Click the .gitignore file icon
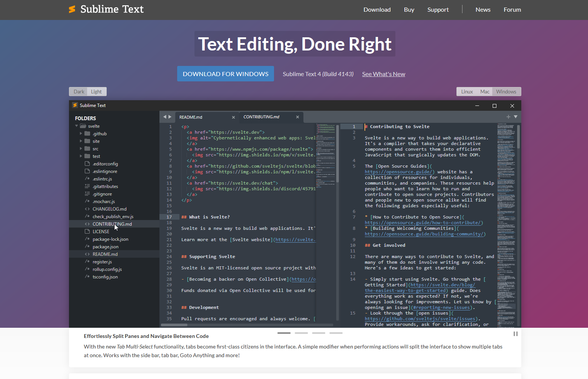 pyautogui.click(x=87, y=194)
